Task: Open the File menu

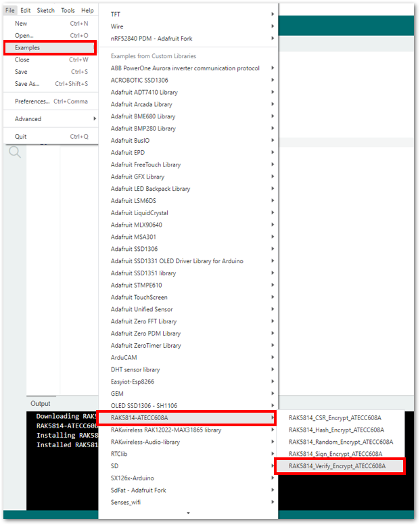Action: coord(10,10)
